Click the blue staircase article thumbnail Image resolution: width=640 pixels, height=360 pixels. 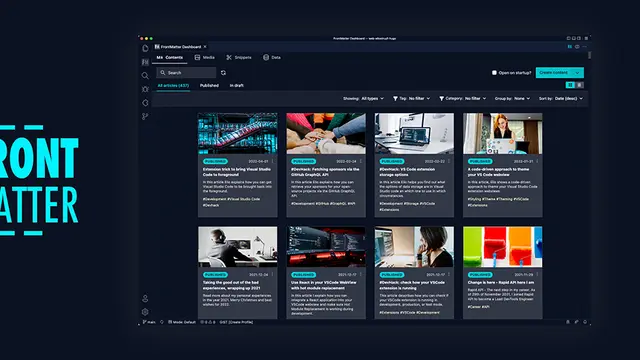coord(238,133)
